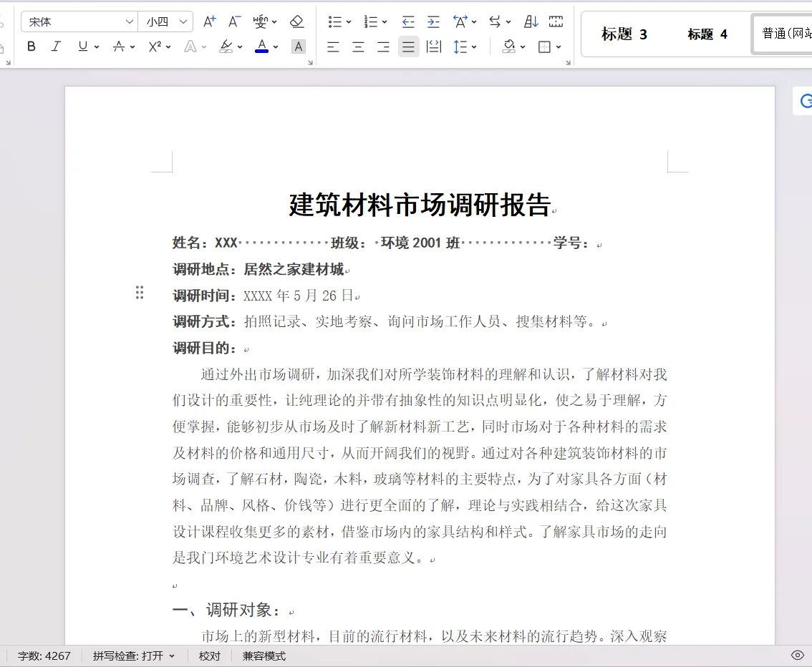This screenshot has width=812, height=667.
Task: Increase font size with A+ icon
Action: point(209,21)
